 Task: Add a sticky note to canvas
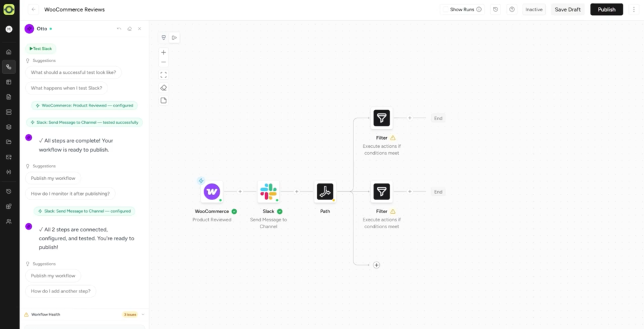tap(164, 101)
